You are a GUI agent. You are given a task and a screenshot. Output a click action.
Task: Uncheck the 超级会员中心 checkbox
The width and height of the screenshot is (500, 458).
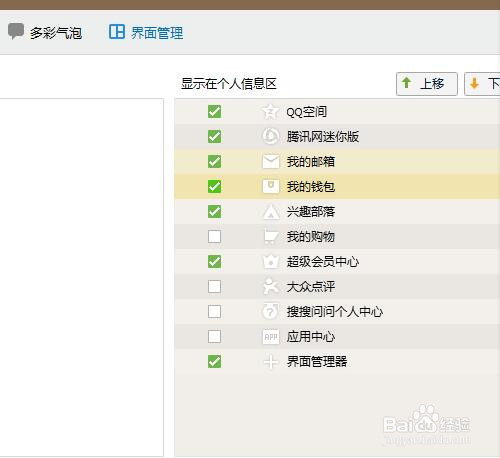point(214,261)
